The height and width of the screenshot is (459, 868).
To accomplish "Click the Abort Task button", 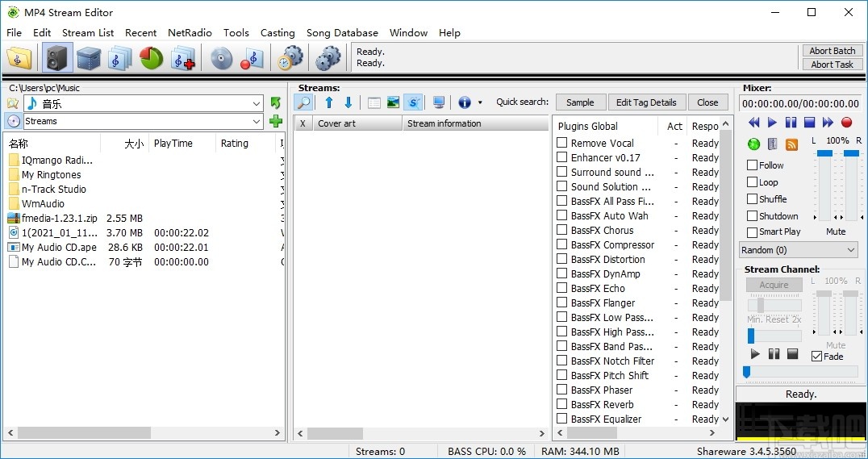I will click(832, 65).
